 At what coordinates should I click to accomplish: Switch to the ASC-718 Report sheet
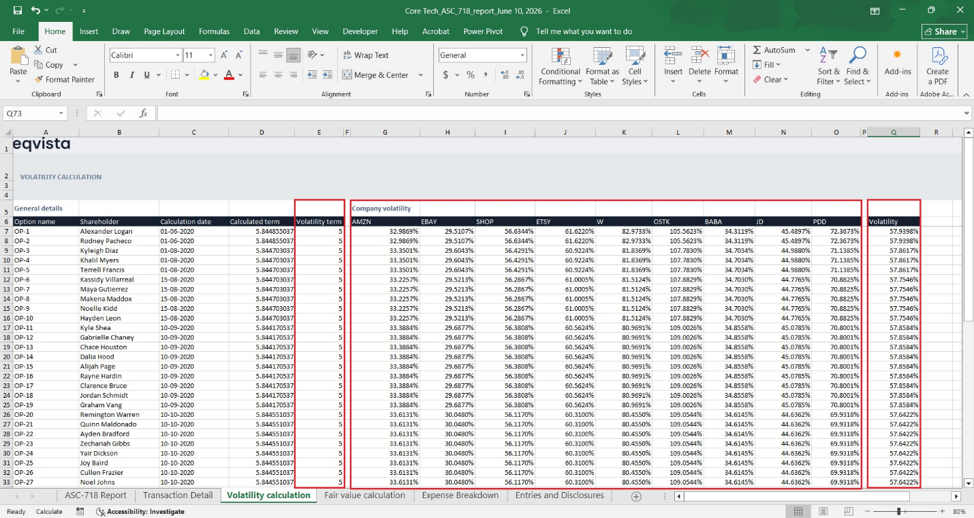pos(95,495)
